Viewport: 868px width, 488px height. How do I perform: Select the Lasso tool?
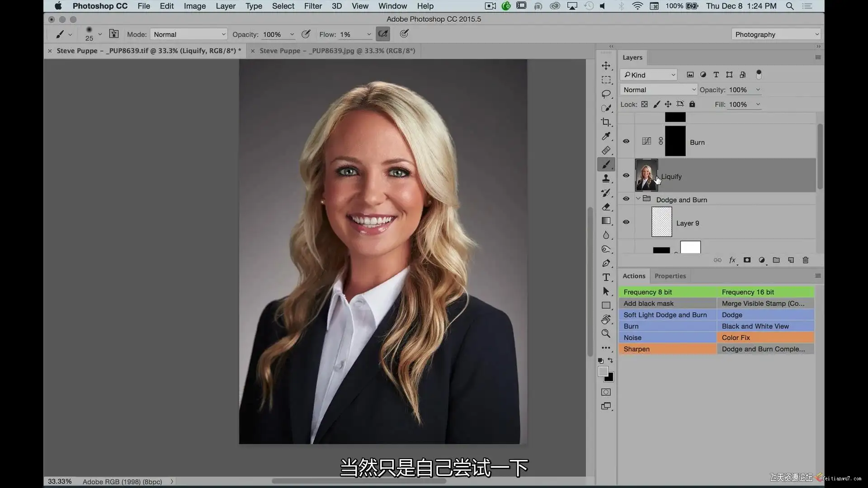[606, 94]
